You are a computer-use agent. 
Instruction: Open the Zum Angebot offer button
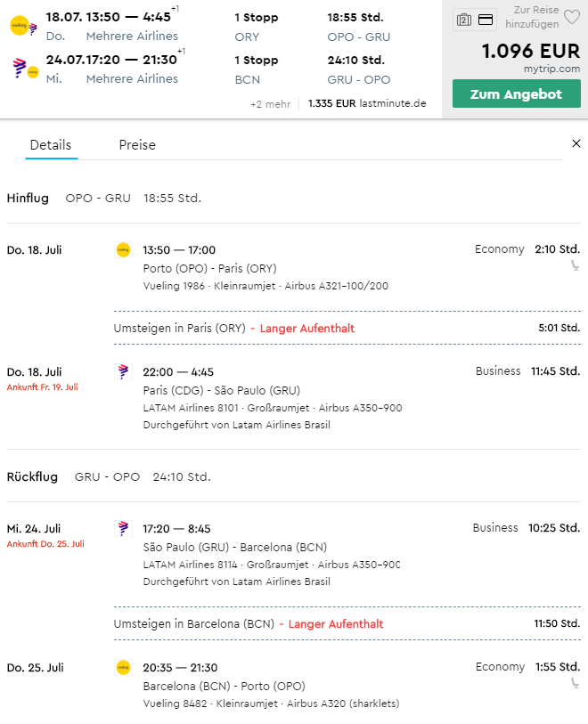click(x=517, y=94)
